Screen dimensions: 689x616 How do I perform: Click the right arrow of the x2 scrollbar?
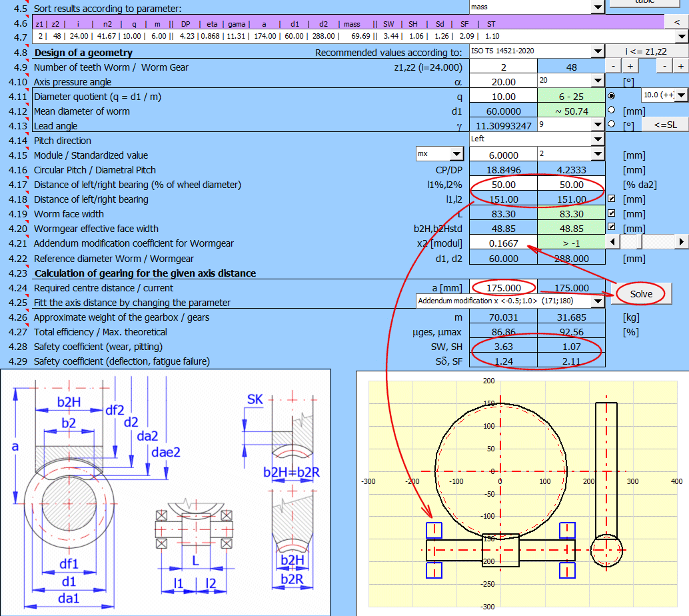682,241
